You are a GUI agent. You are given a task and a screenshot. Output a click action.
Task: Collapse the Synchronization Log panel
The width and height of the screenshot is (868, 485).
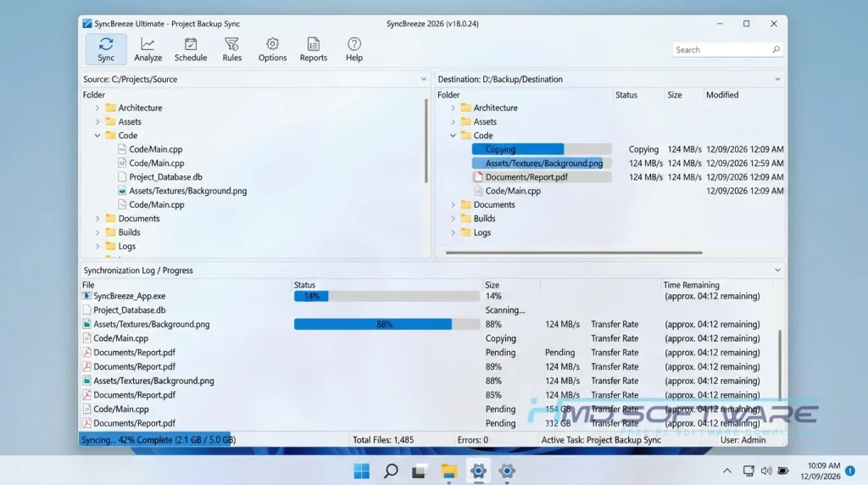tap(777, 270)
